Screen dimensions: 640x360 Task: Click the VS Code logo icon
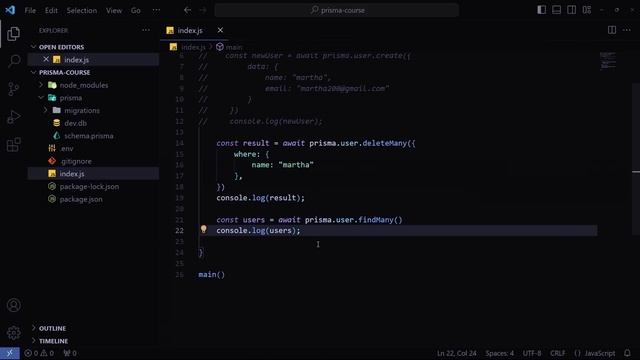(x=10, y=10)
